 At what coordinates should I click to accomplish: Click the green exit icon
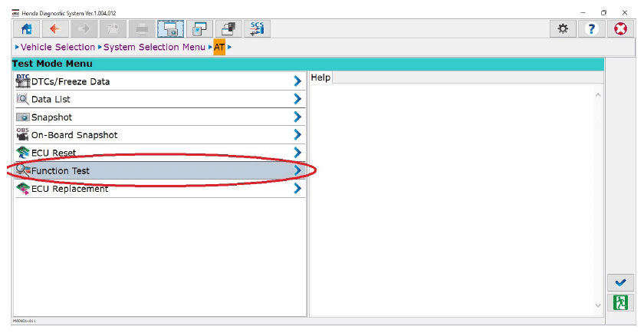pos(620,302)
